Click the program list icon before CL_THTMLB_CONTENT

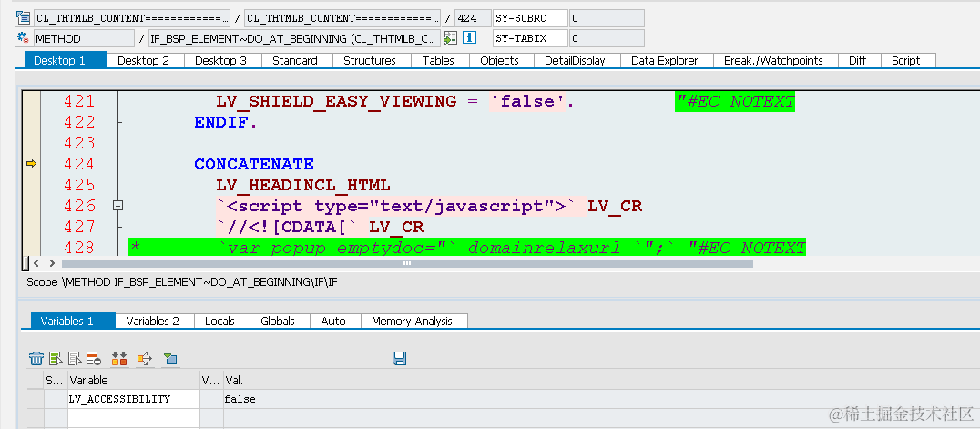(x=24, y=18)
